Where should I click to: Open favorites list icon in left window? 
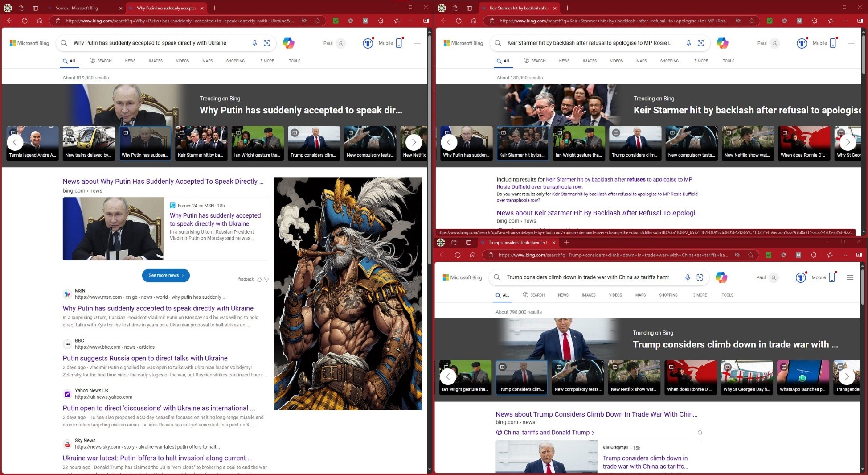[397, 21]
